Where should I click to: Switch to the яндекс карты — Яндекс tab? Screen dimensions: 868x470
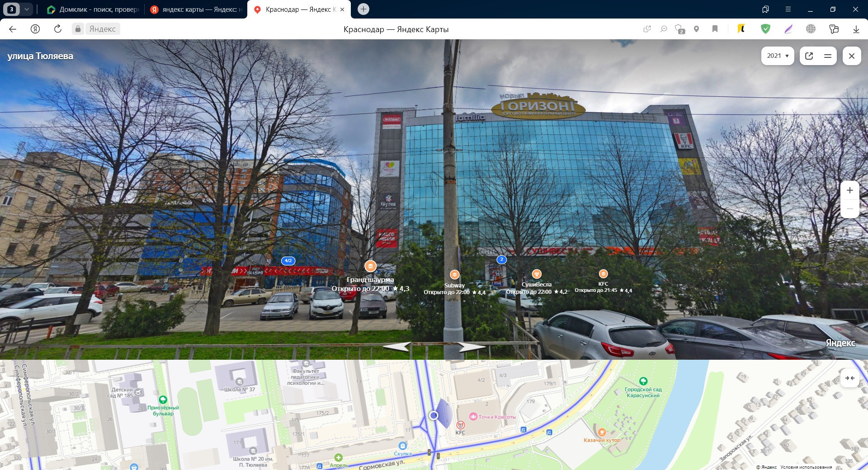(x=196, y=9)
